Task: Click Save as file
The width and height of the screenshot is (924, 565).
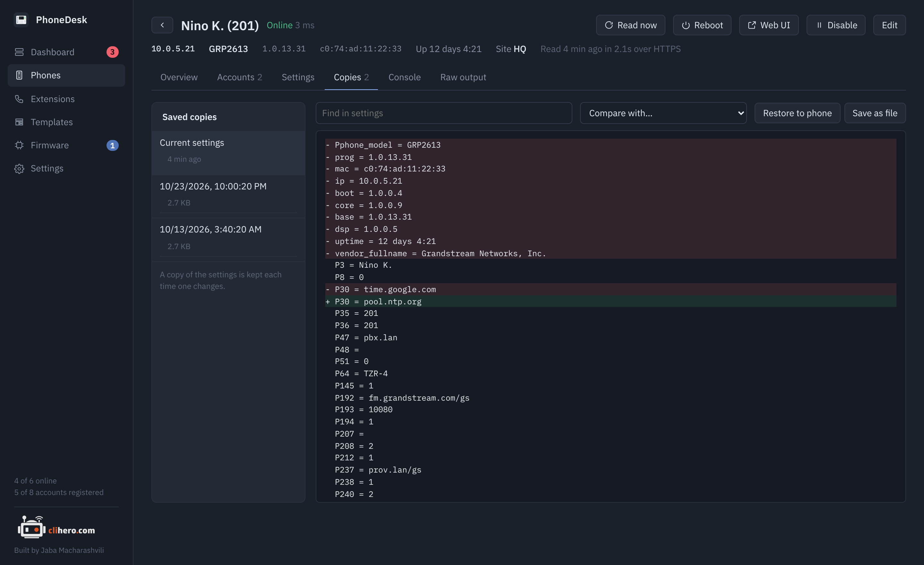Action: (875, 113)
